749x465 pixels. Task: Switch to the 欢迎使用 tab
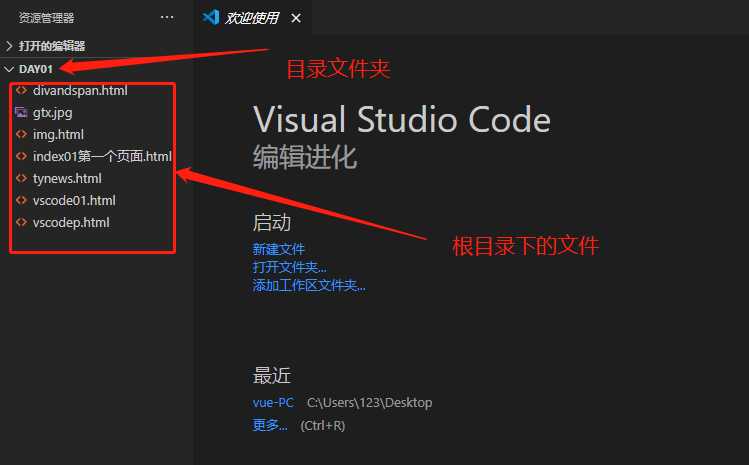pyautogui.click(x=252, y=18)
